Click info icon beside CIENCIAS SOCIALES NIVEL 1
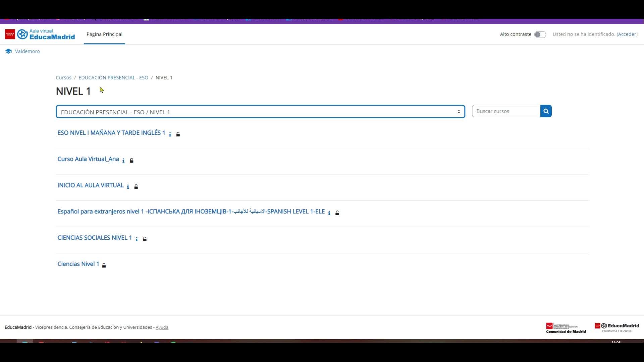The image size is (644, 362). pyautogui.click(x=137, y=239)
